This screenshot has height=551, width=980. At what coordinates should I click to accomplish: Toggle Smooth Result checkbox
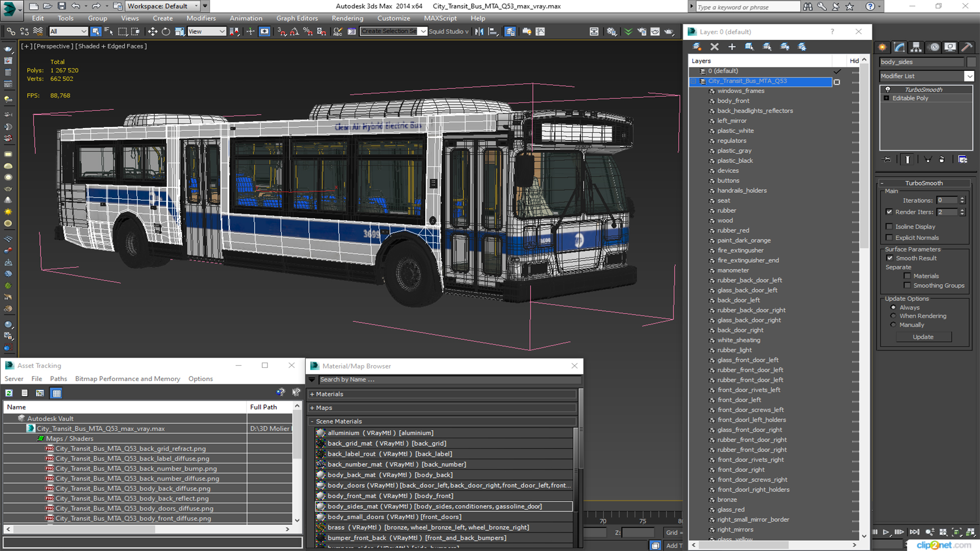890,258
